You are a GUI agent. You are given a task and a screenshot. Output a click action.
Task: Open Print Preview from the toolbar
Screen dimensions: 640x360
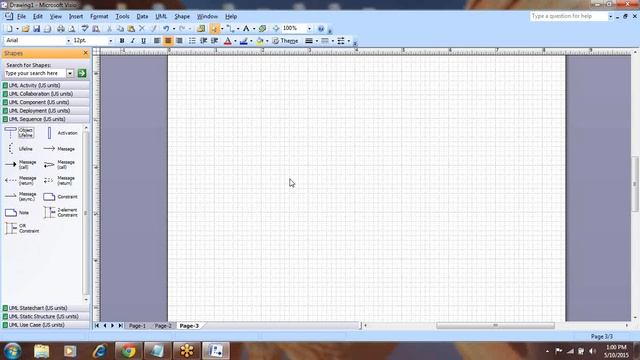pos(71,29)
